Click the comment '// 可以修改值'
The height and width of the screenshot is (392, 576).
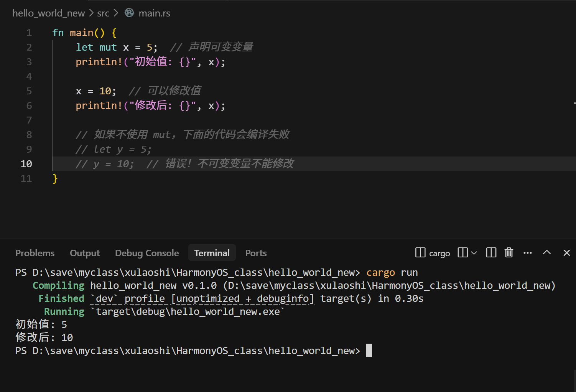(165, 91)
